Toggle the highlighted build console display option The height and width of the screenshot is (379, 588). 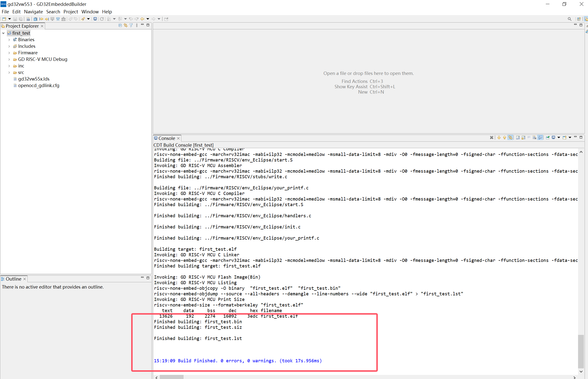pos(540,137)
